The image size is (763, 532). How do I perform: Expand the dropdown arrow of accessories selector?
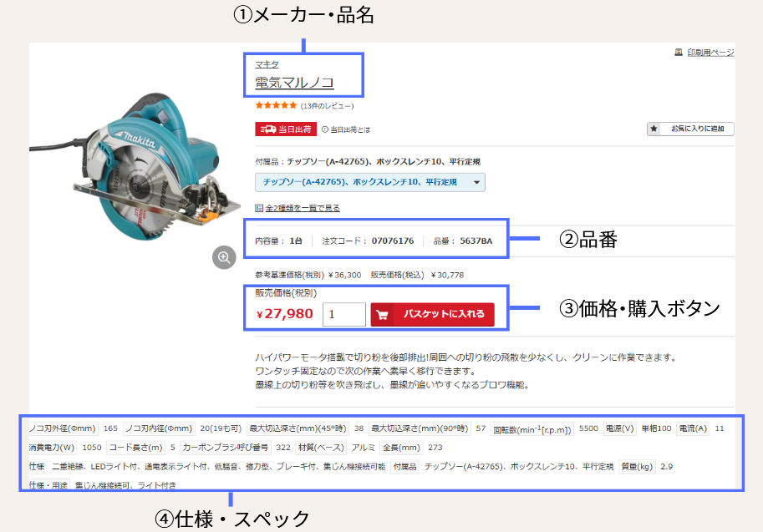(476, 182)
